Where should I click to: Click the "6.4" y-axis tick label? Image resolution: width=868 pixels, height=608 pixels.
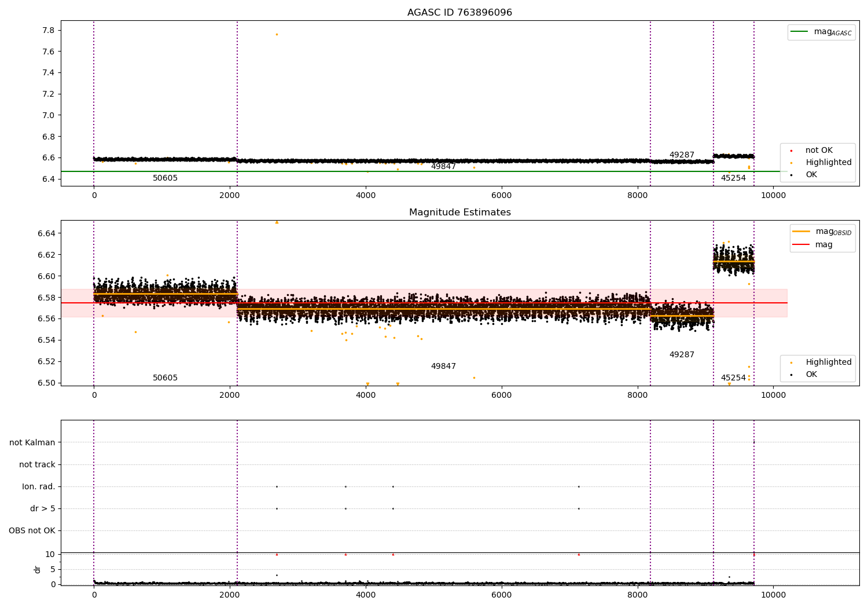click(49, 179)
